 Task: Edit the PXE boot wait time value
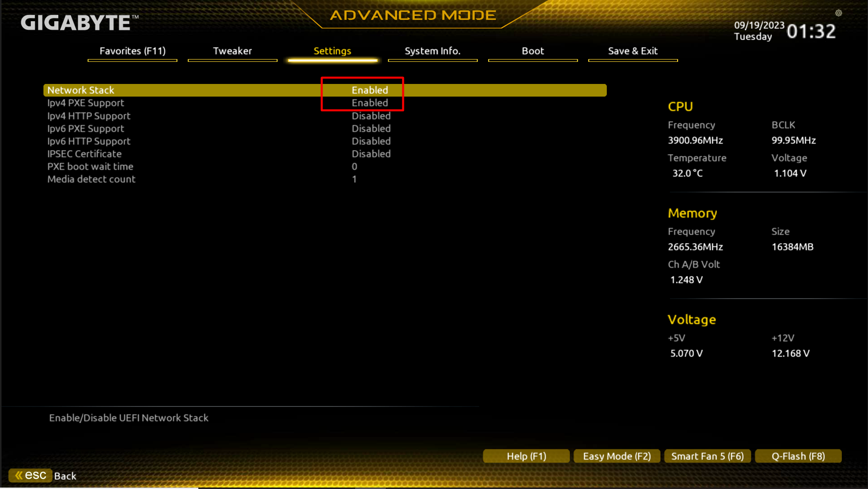pos(354,166)
